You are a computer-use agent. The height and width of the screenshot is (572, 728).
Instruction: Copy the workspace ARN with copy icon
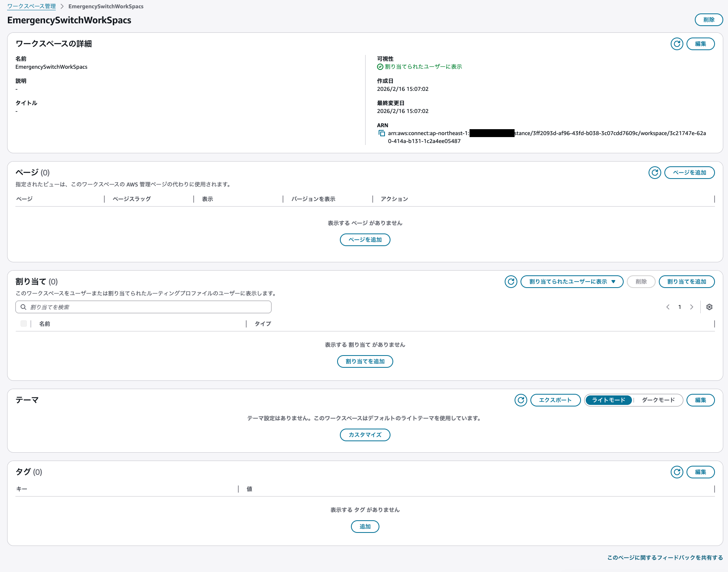pyautogui.click(x=381, y=134)
